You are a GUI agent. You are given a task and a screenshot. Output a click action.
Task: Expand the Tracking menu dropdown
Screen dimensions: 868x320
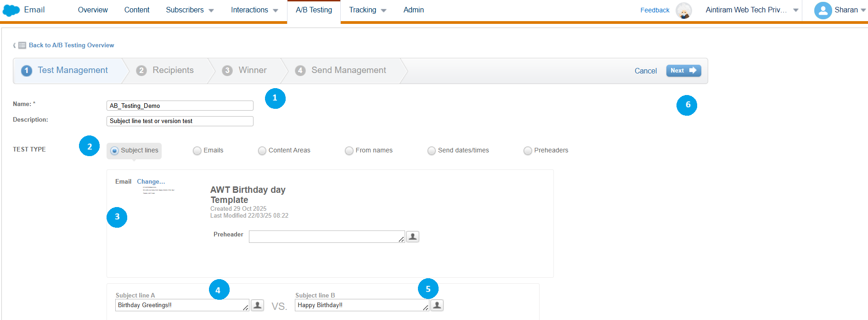click(x=367, y=10)
